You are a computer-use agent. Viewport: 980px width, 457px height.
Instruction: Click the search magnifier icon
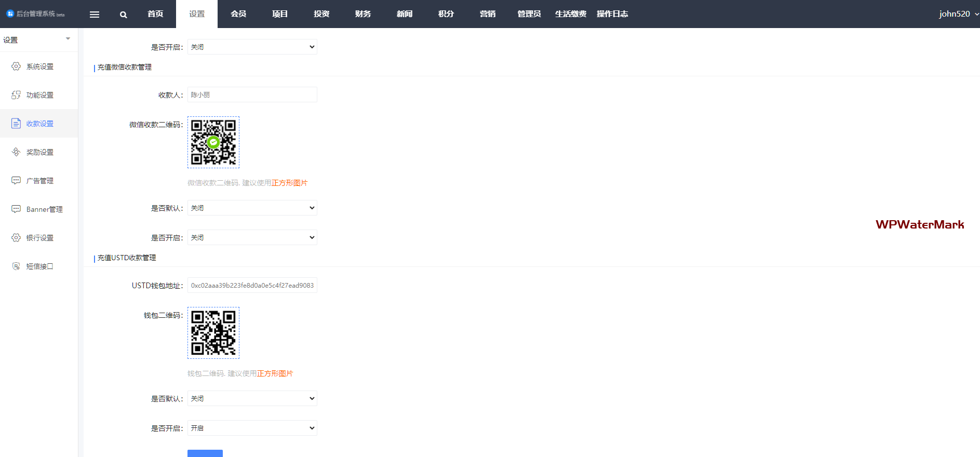(x=124, y=15)
